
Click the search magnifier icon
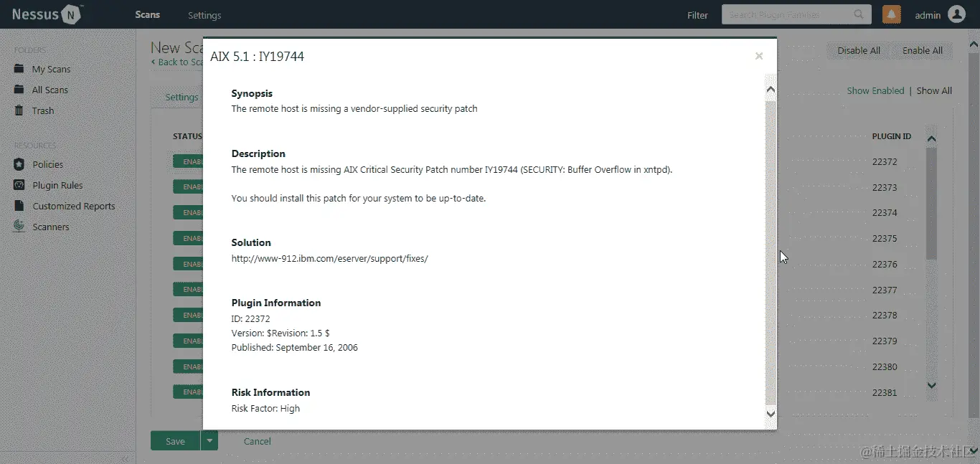click(x=859, y=14)
